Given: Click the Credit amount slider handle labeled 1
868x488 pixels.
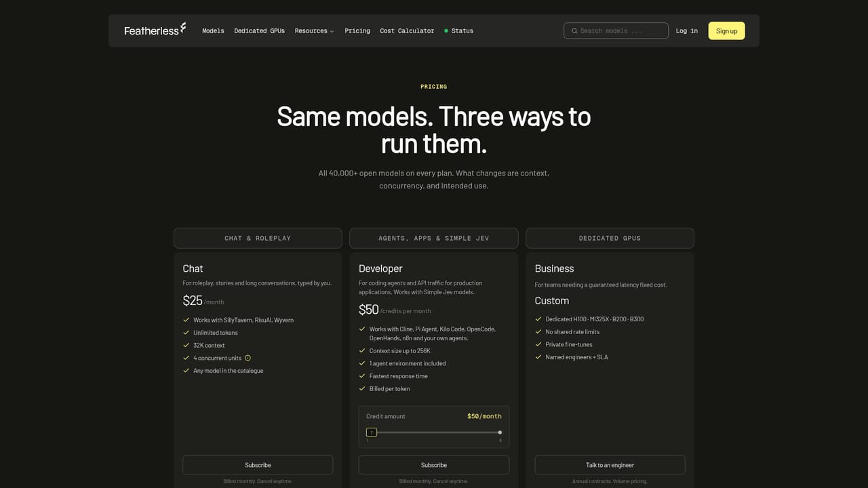Looking at the screenshot, I should (x=372, y=432).
